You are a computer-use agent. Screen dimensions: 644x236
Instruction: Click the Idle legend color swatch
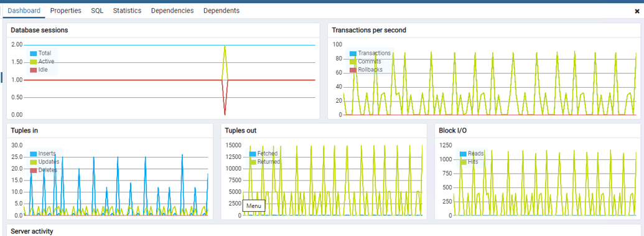coord(34,70)
